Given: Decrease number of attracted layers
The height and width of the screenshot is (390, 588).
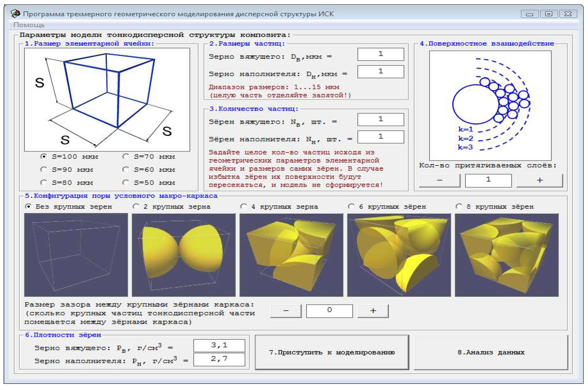Looking at the screenshot, I should 440,180.
